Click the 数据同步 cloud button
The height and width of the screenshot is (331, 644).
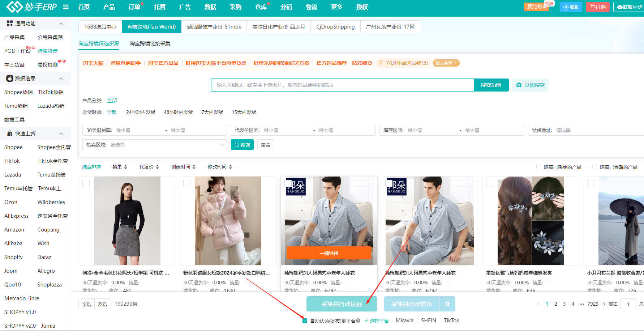(629, 7)
